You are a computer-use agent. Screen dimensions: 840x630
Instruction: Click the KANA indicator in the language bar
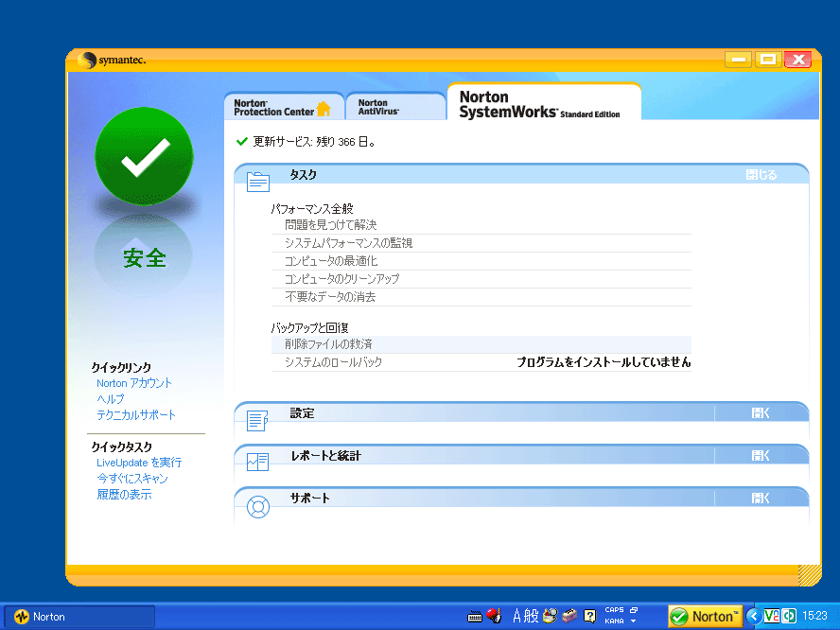coord(615,621)
